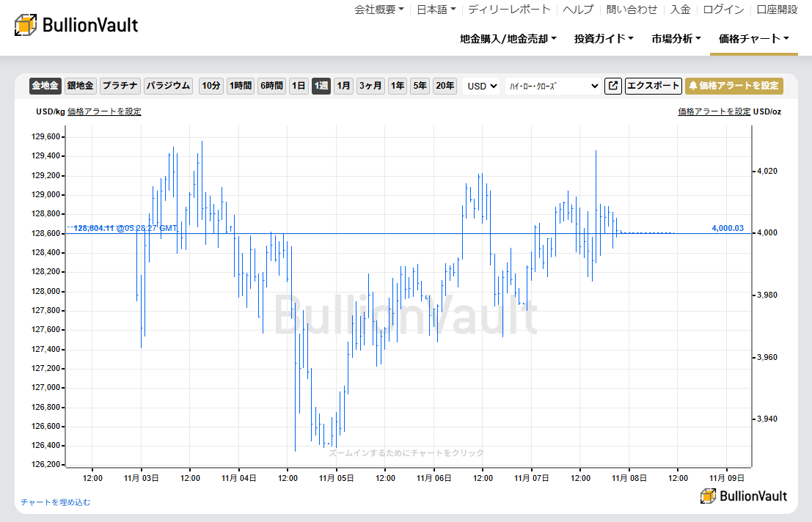Viewport: 812px width, 522px height.
Task: Open the chart in external window icon
Action: [x=612, y=86]
